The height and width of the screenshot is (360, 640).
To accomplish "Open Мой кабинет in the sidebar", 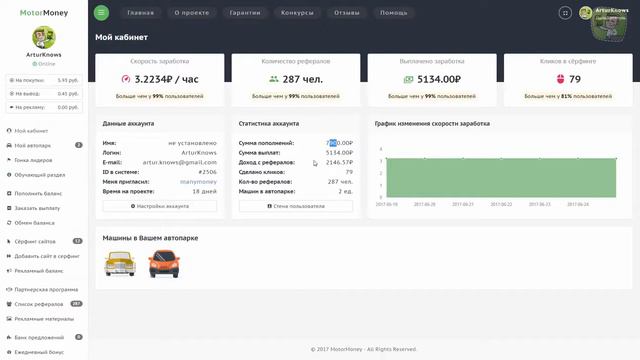I will coord(31,131).
